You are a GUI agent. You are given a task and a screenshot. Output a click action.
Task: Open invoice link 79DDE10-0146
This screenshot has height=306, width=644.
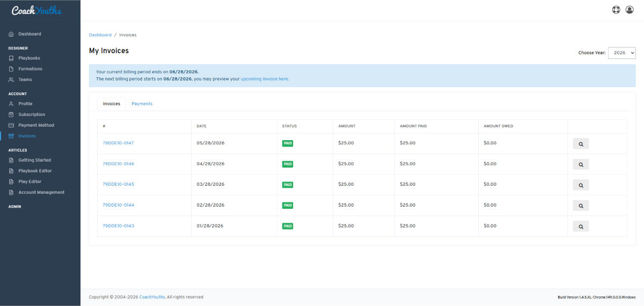coord(118,164)
